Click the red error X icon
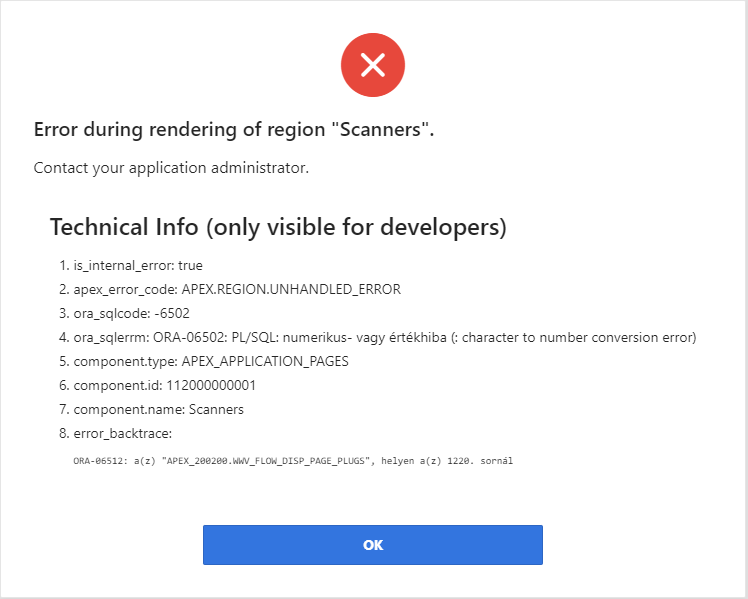The width and height of the screenshot is (748, 599). 373,66
